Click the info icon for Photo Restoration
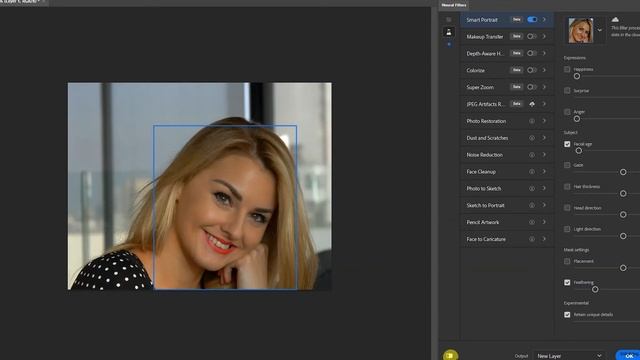The image size is (640, 360). [532, 121]
